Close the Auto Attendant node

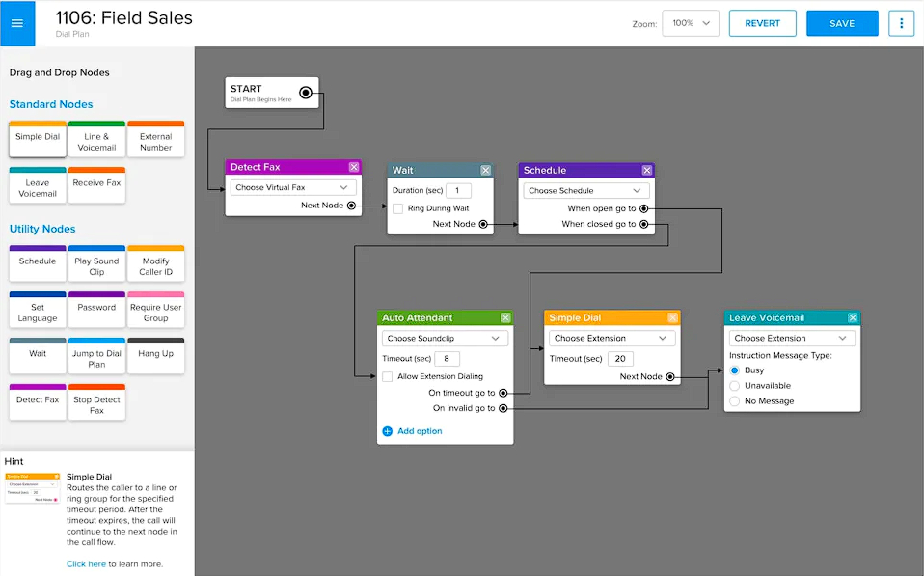[505, 318]
